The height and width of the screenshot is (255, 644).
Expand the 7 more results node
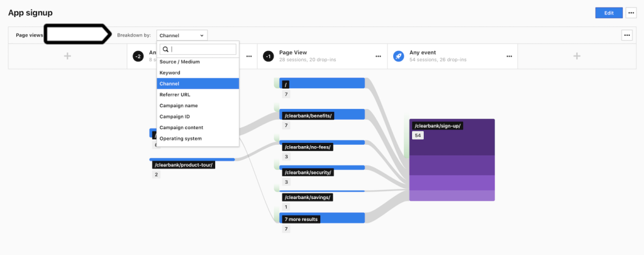322,218
